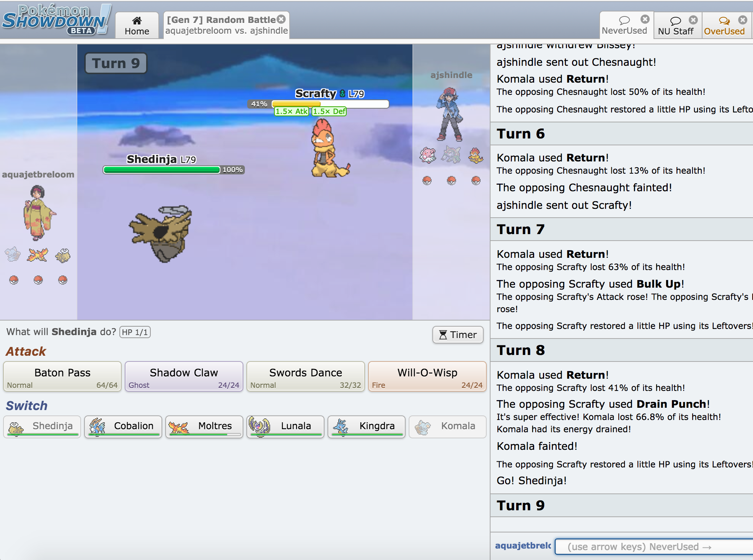Click opponent's Blissey team icon
753x560 pixels.
[427, 155]
